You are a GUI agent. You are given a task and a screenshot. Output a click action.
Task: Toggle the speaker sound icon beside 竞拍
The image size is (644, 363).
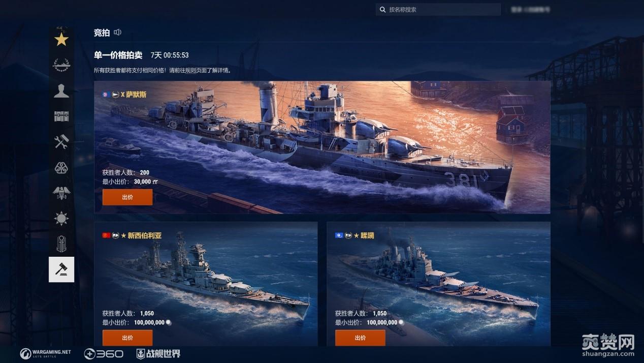tap(118, 33)
